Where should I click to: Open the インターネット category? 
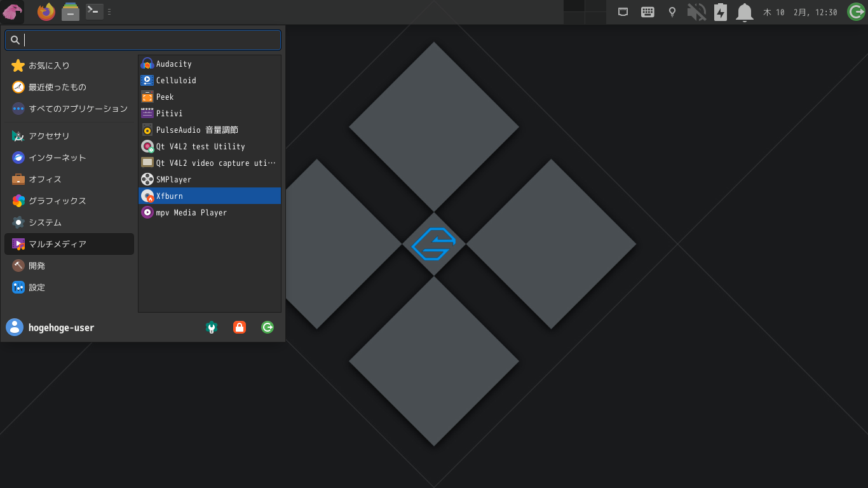tap(69, 158)
